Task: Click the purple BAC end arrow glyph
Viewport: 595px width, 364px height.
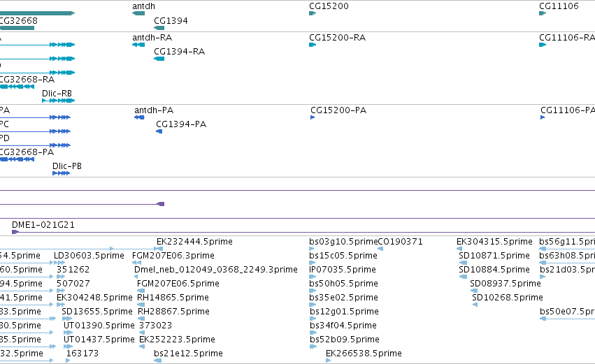Action: pos(161,204)
